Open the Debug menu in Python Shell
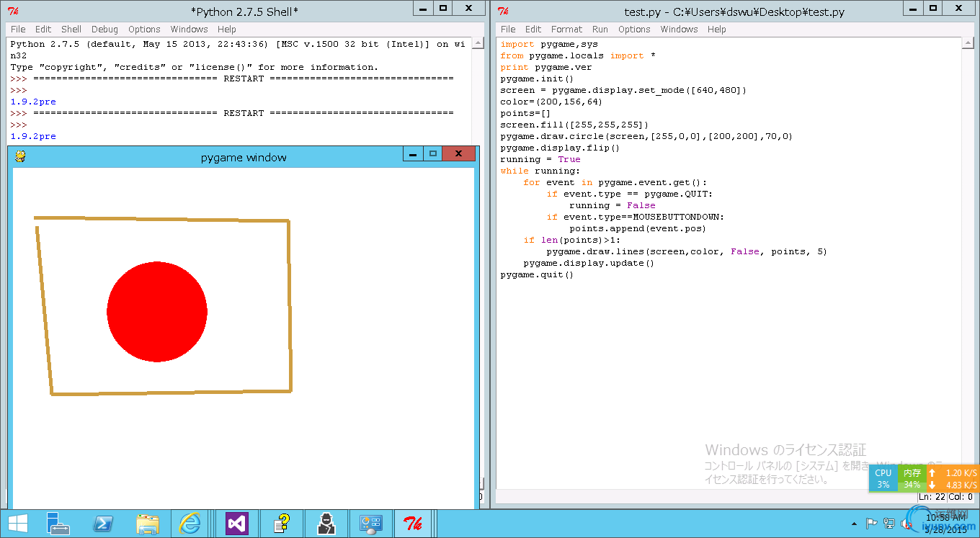Viewport: 980px width, 538px height. 104,30
